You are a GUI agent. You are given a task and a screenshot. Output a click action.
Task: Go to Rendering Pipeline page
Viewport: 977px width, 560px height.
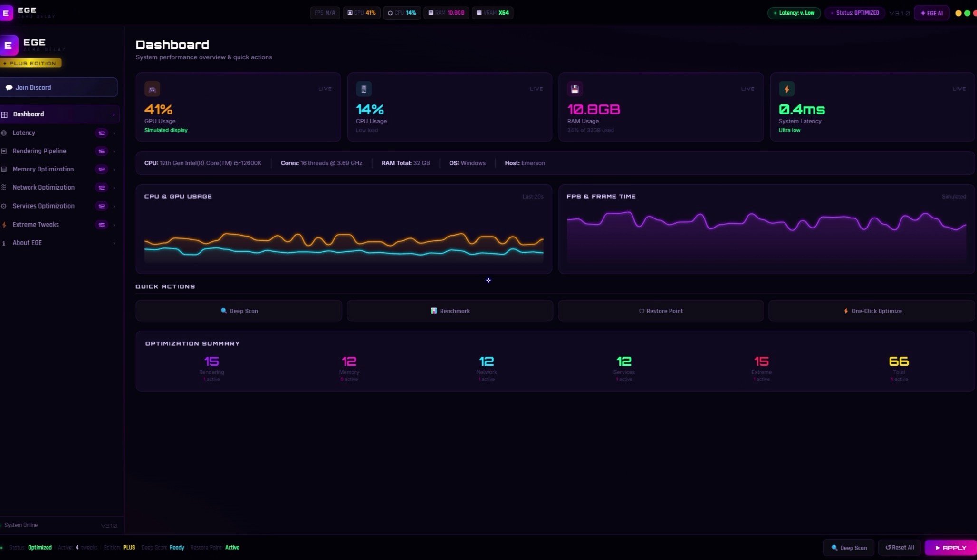coord(59,151)
